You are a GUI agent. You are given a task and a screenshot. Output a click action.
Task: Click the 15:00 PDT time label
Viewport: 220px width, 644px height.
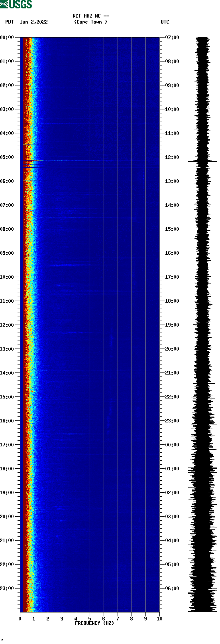pyautogui.click(x=7, y=397)
